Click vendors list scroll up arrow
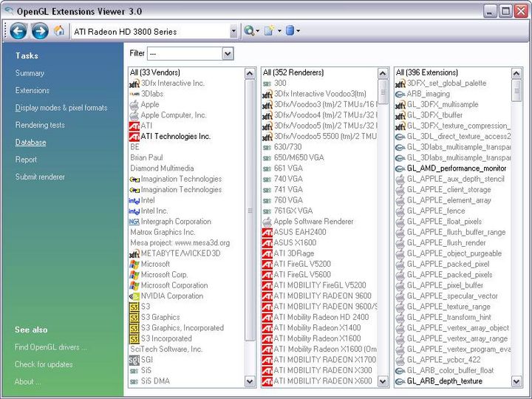The image size is (532, 399). click(x=250, y=74)
